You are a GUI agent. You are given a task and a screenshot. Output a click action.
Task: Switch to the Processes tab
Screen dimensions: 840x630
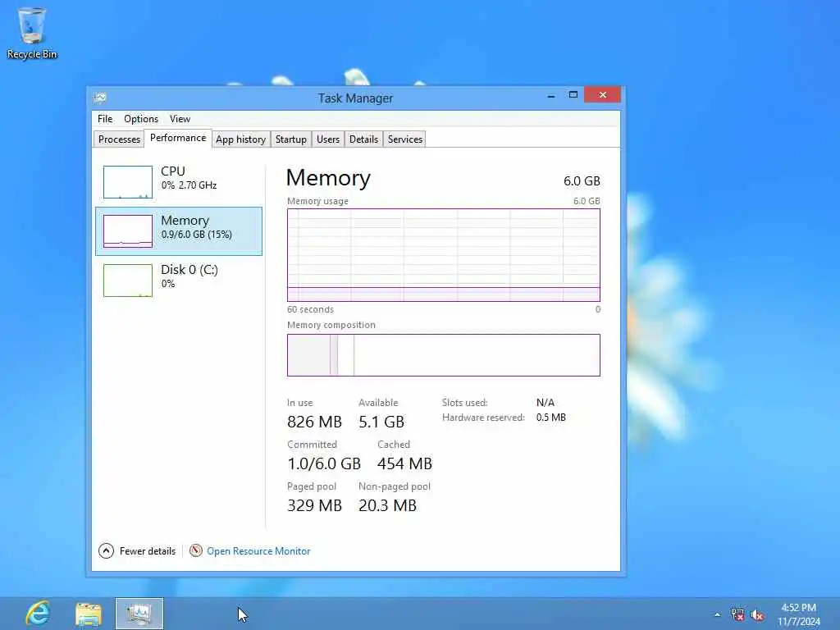(x=119, y=139)
